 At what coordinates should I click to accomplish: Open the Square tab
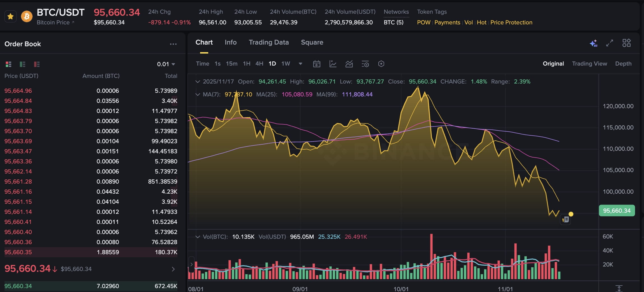(x=312, y=42)
